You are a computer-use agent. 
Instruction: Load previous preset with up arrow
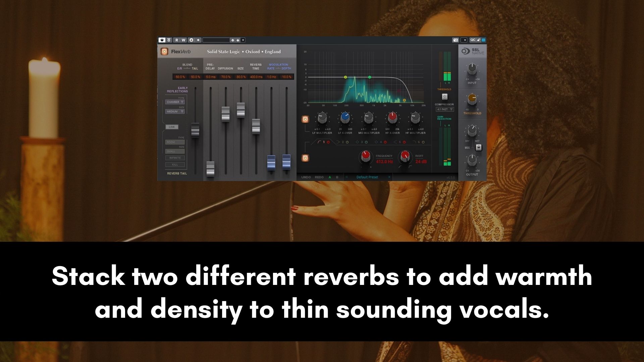[x=232, y=40]
